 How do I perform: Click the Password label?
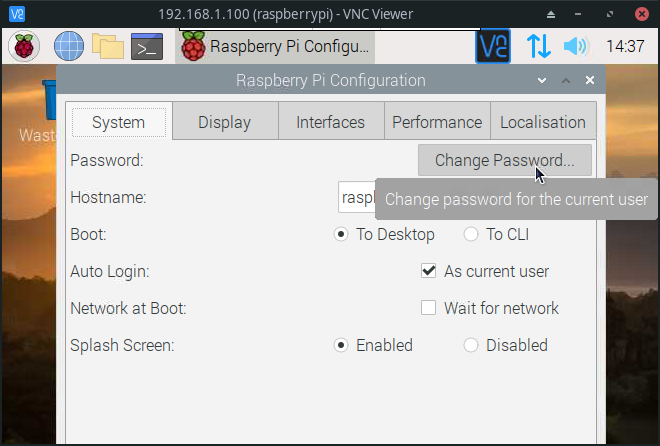(107, 160)
